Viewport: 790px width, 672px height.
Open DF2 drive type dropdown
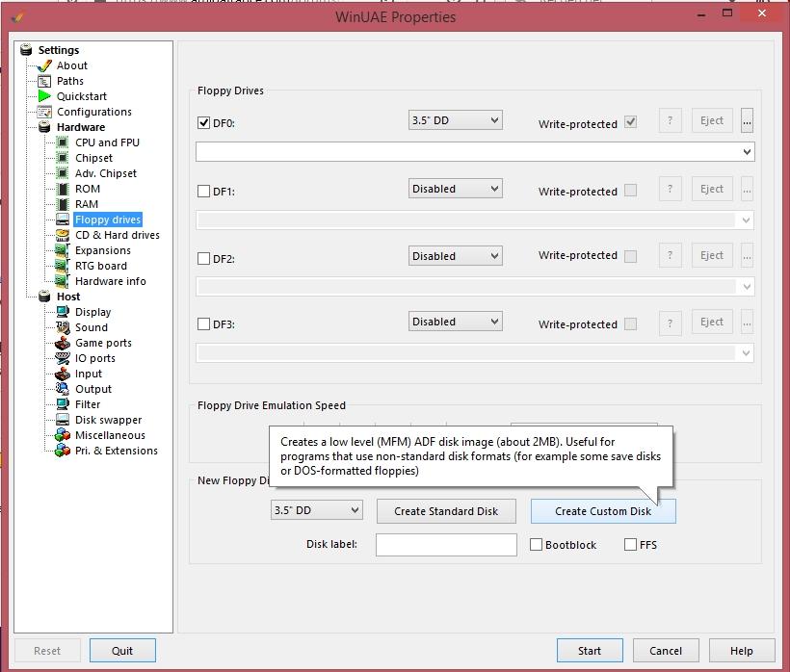[456, 256]
